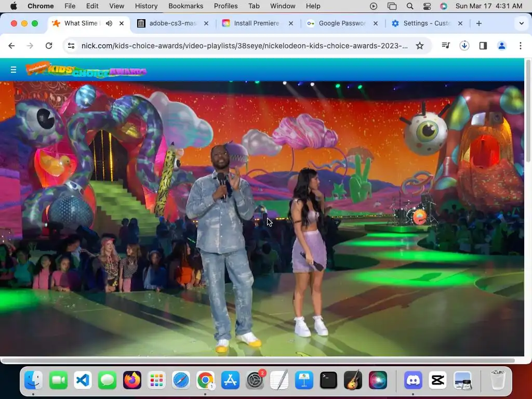Open Chrome downloads icon
The image size is (532, 399).
click(464, 46)
